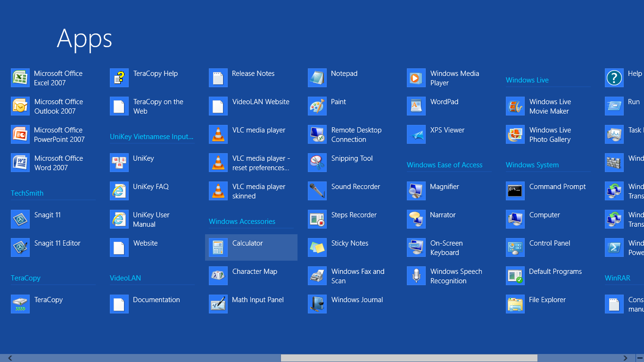Viewport: 644px width, 362px height.
Task: Launch Microsoft Office Outlook 2007 icon
Action: [x=20, y=106]
